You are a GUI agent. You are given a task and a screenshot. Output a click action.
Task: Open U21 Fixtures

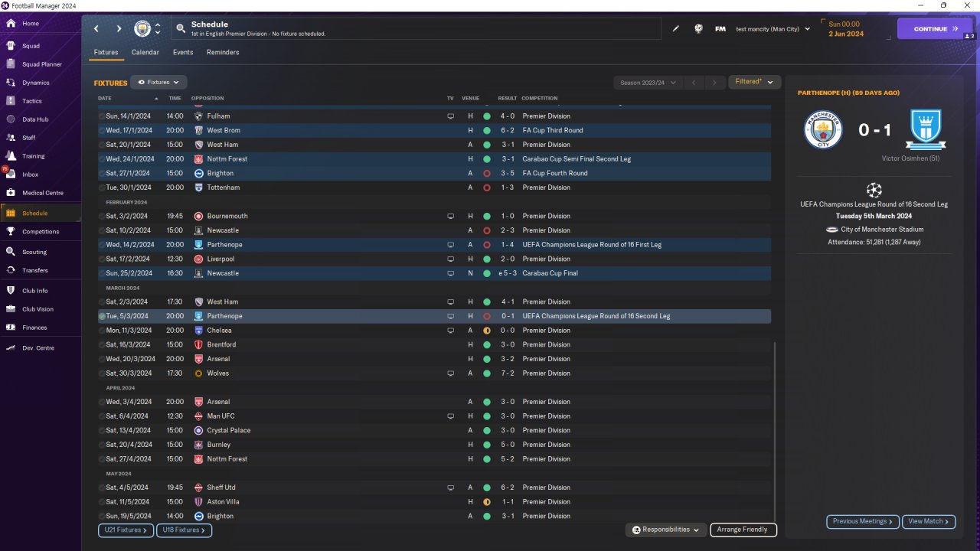point(126,530)
